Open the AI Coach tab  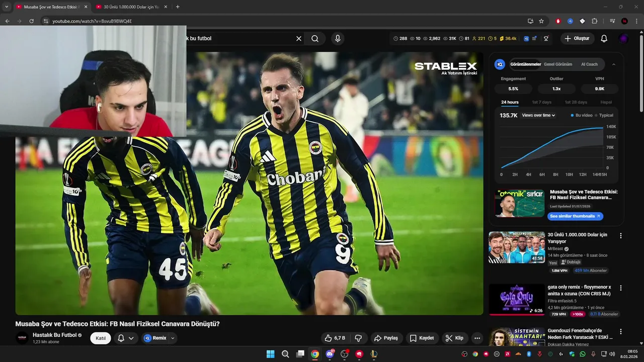point(589,64)
